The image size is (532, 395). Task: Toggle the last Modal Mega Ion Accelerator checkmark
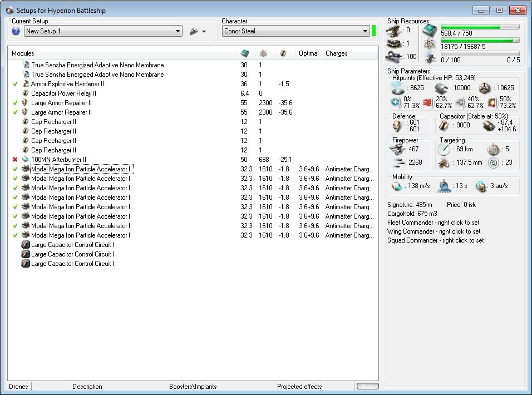(15, 235)
